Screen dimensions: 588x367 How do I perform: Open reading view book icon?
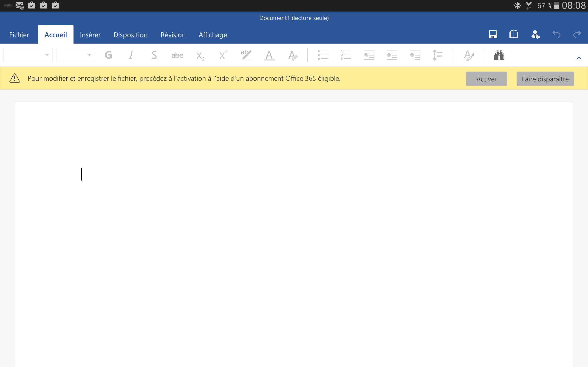pos(514,34)
